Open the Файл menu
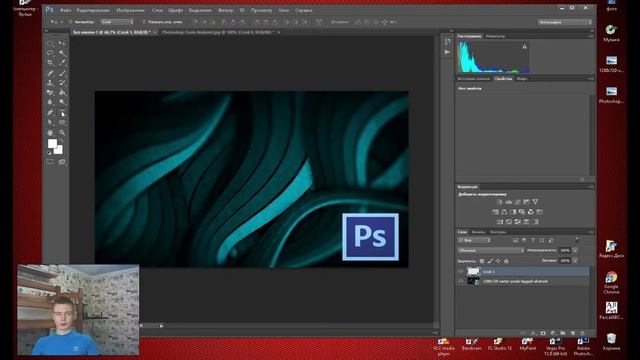640x360 pixels. (x=65, y=10)
